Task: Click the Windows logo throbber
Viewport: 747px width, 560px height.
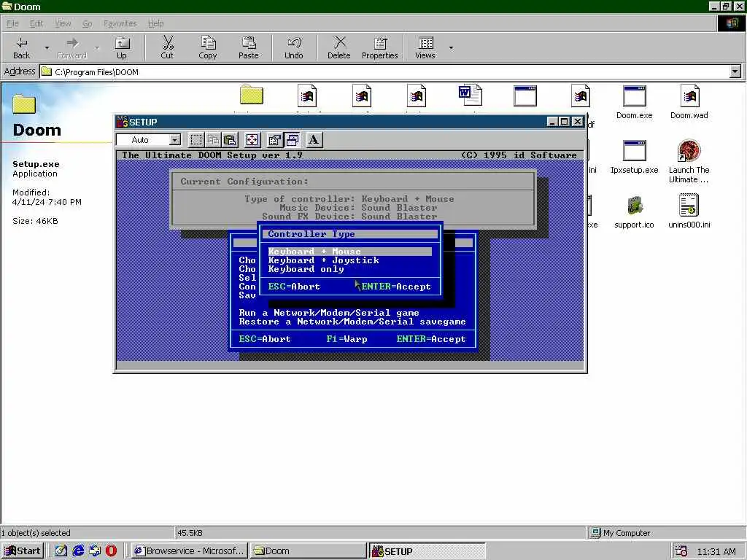Action: (731, 23)
